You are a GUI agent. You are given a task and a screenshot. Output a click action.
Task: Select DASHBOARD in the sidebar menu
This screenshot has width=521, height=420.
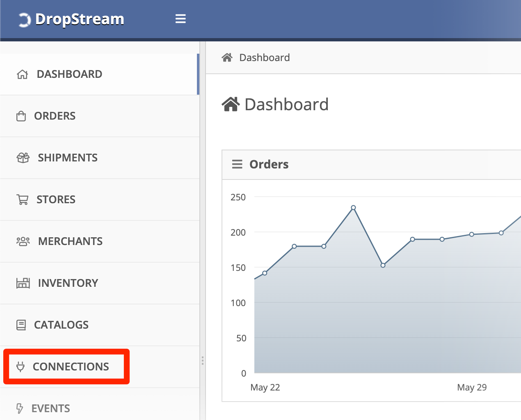point(69,74)
